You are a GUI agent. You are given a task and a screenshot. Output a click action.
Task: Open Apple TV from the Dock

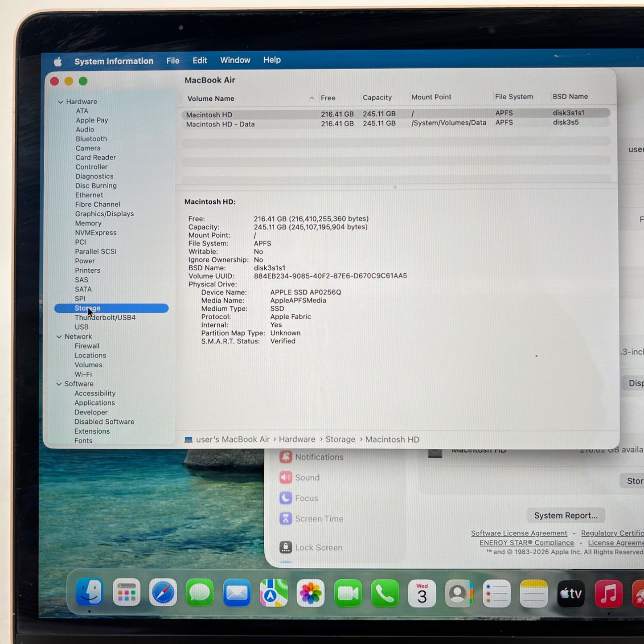coord(571,594)
